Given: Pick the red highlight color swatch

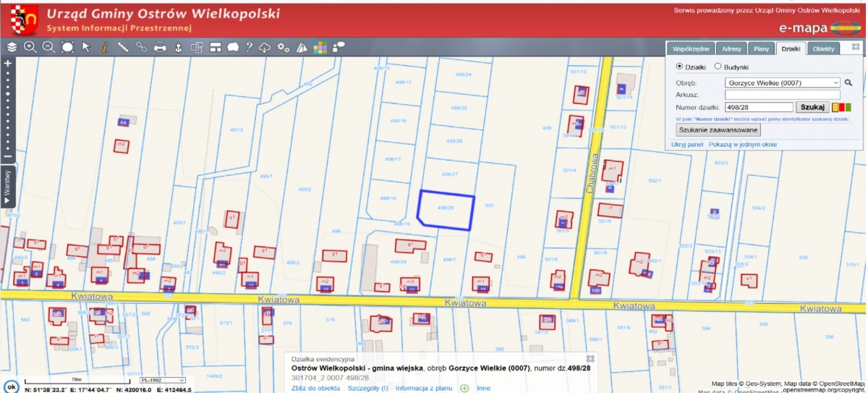Looking at the screenshot, I should (x=842, y=107).
